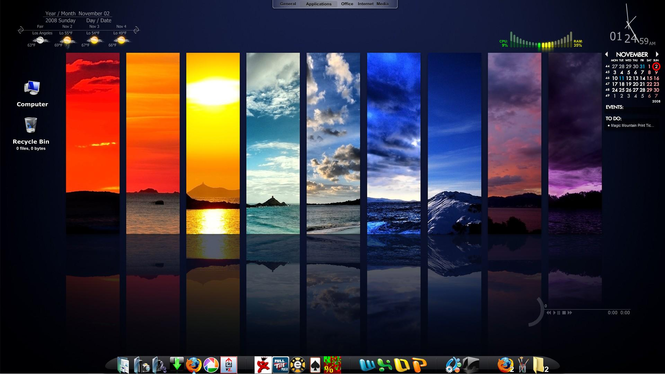Switch to the General tab in top launcher
This screenshot has height=374, width=665.
[x=288, y=3]
